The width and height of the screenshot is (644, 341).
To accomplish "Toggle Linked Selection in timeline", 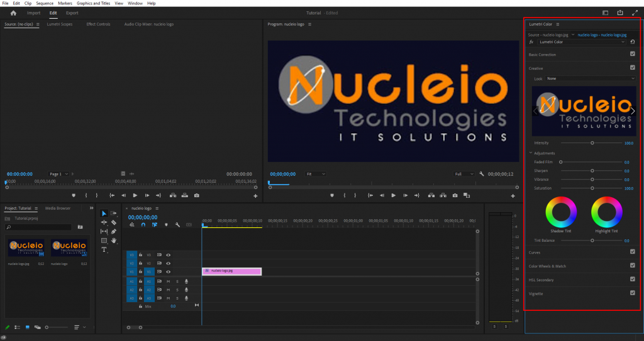I will pos(155,225).
